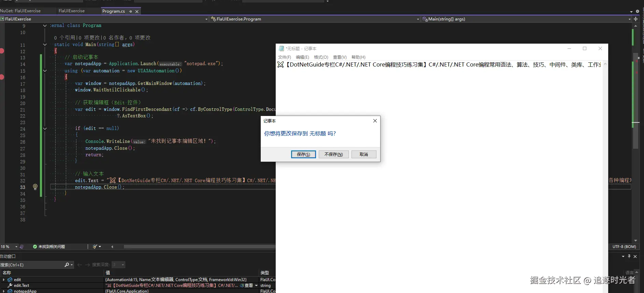Click the notepadApp.Close() call on line 33

click(x=100, y=187)
